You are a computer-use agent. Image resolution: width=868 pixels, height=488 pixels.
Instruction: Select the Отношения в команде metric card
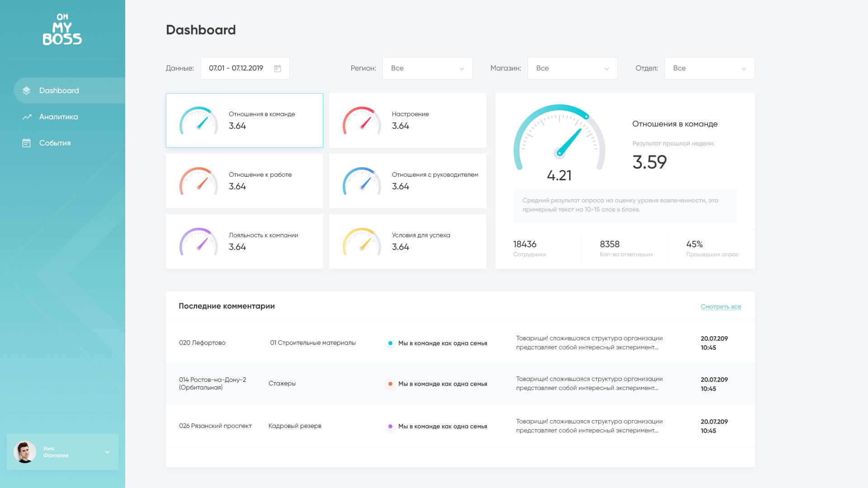click(245, 120)
